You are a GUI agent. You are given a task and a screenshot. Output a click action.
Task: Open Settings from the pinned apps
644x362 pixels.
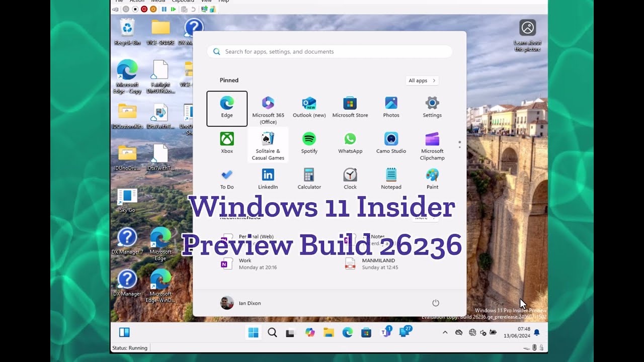point(432,108)
